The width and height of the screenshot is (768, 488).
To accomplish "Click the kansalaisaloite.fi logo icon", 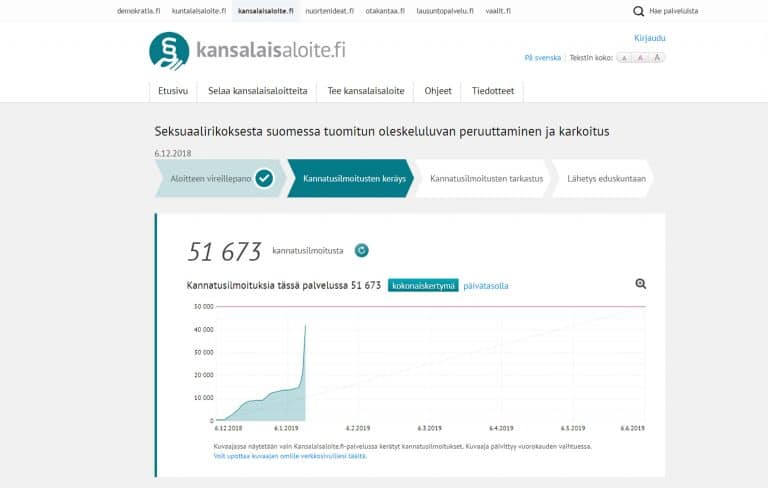I will coord(168,51).
